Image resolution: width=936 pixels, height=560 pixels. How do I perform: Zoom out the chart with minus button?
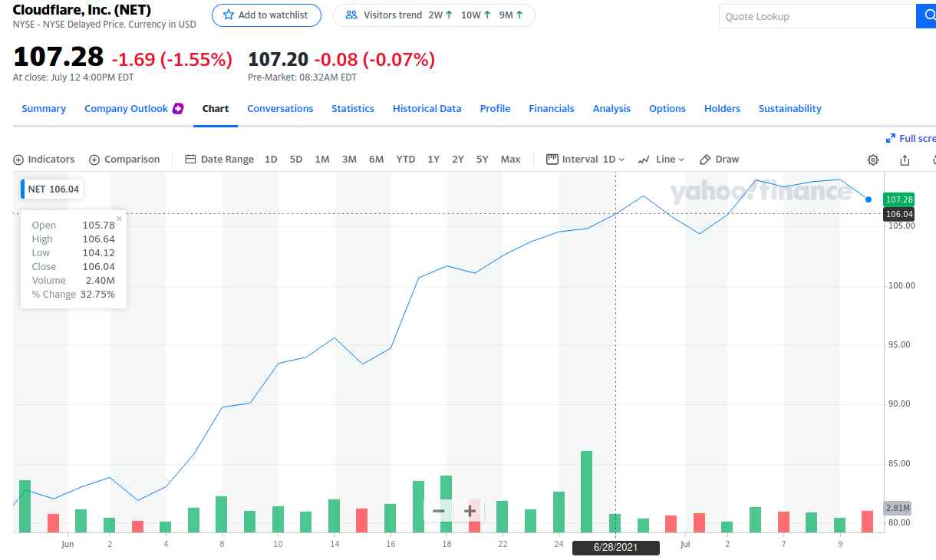click(439, 510)
